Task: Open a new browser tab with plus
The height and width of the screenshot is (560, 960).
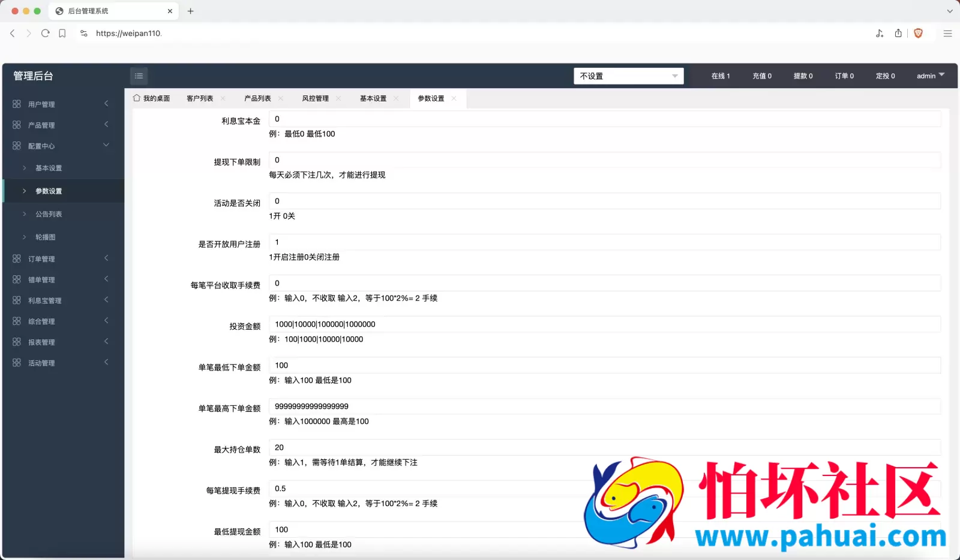Action: 191,11
